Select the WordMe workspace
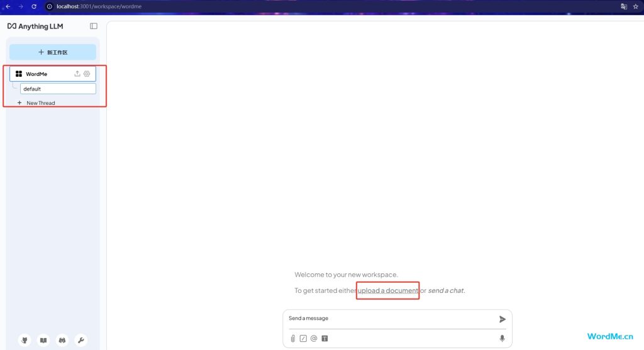This screenshot has width=644, height=350. click(53, 74)
